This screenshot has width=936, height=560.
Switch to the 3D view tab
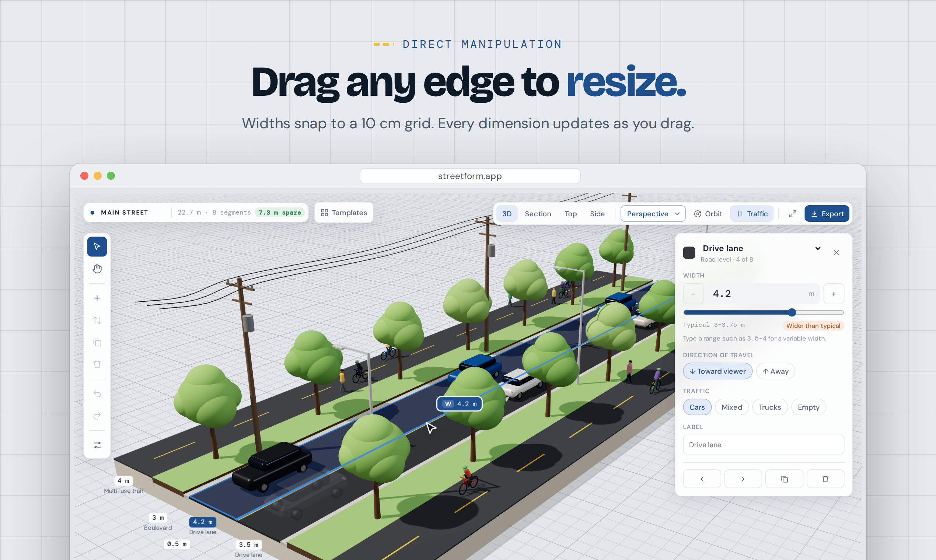[507, 214]
